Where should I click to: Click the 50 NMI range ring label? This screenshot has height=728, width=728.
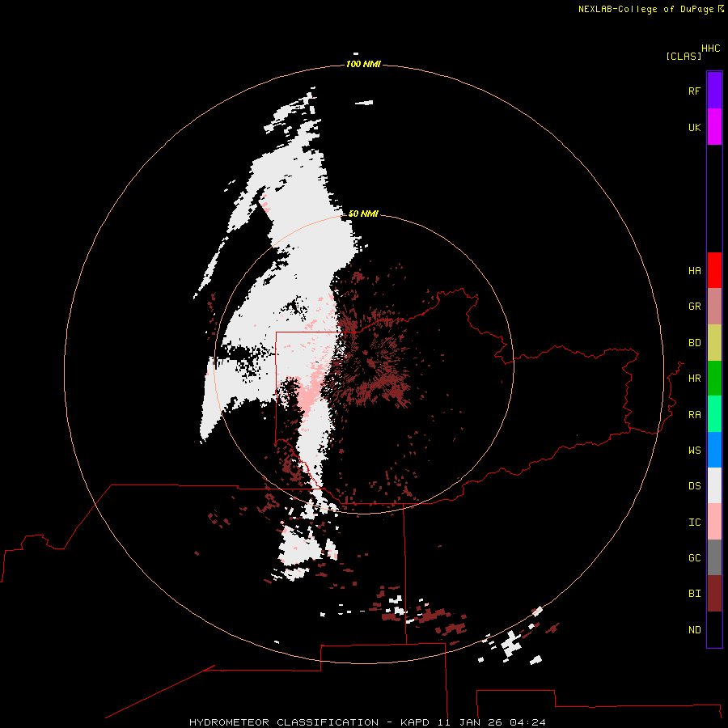click(363, 214)
